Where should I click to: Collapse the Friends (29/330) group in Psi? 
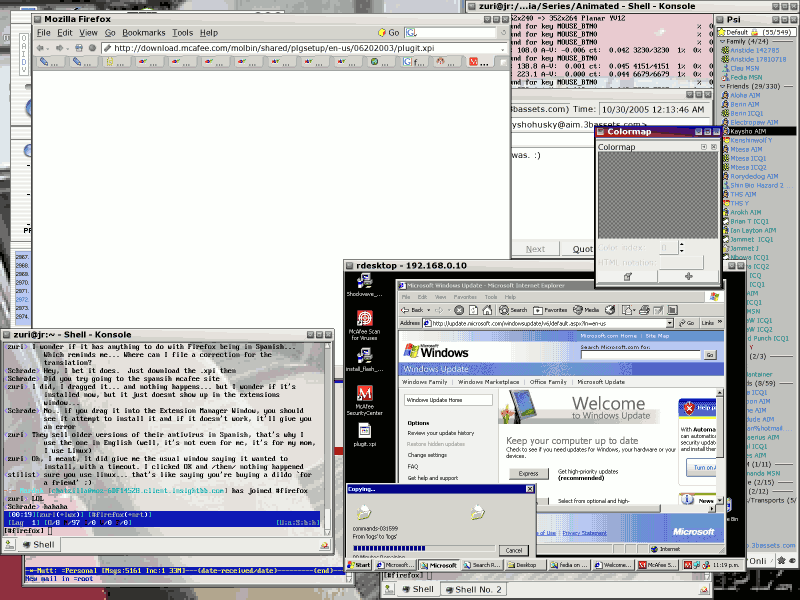click(722, 86)
